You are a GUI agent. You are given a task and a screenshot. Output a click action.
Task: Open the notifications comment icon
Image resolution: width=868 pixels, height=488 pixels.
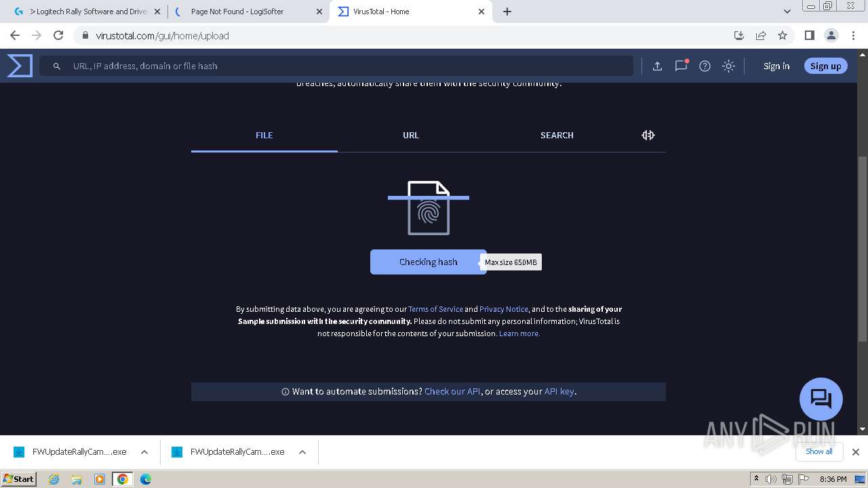[682, 66]
